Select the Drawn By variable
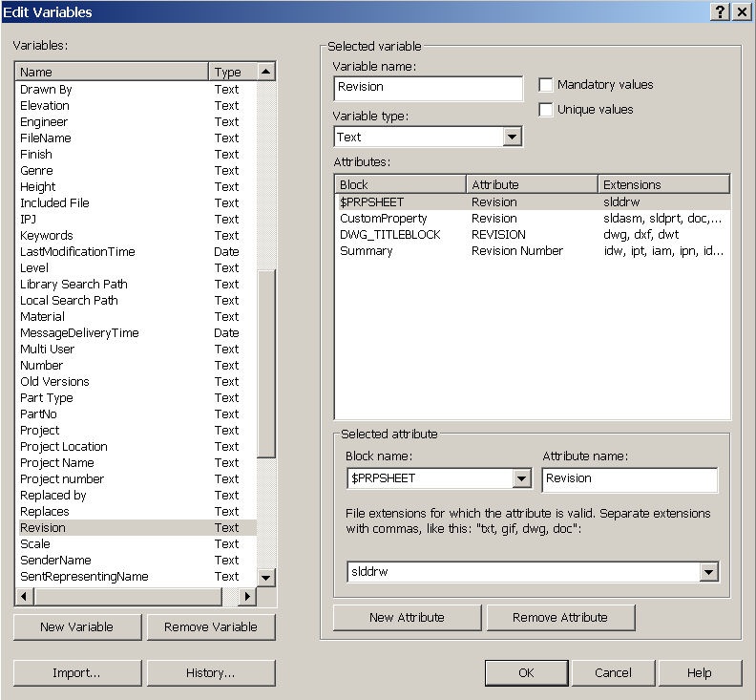 tap(136, 89)
